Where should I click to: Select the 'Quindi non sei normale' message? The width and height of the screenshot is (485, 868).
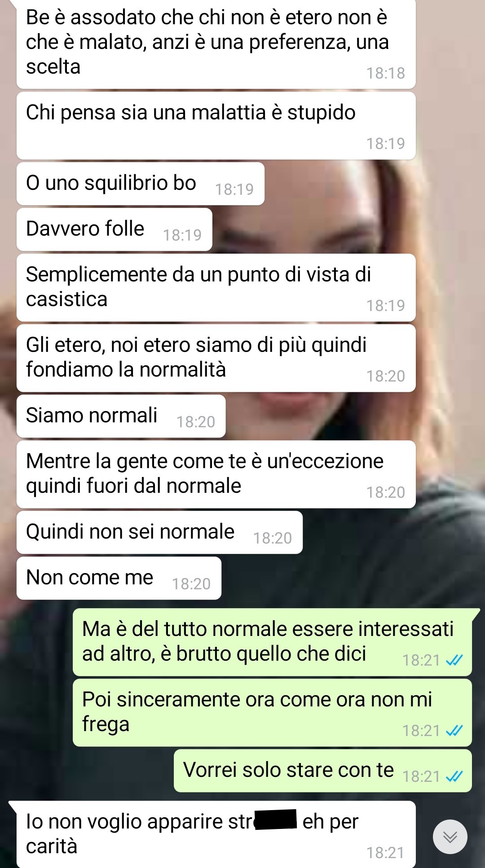(159, 532)
